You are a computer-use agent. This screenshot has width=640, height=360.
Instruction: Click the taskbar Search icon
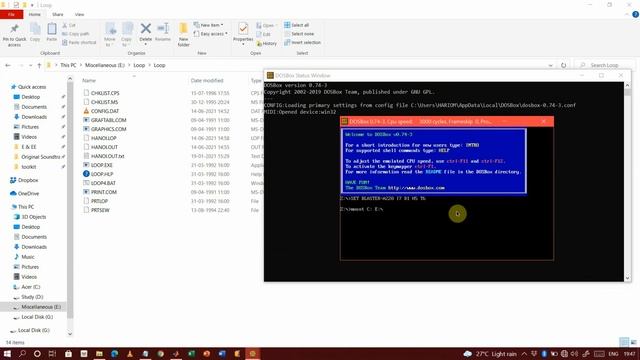click(22, 354)
